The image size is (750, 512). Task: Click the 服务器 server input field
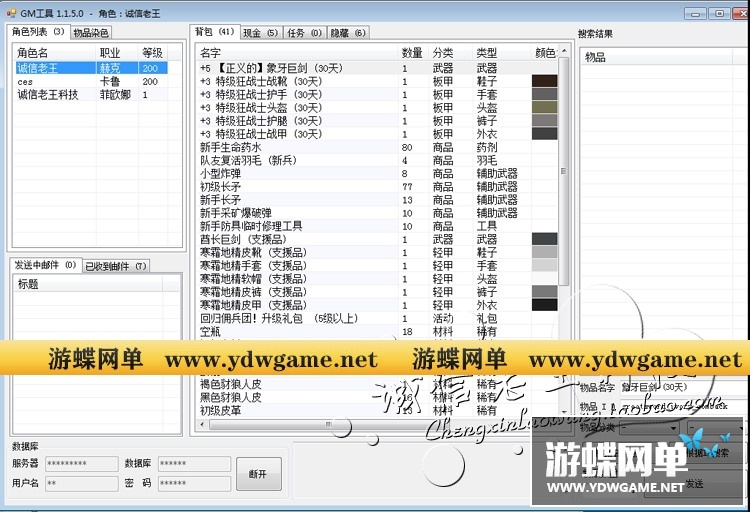[82, 463]
